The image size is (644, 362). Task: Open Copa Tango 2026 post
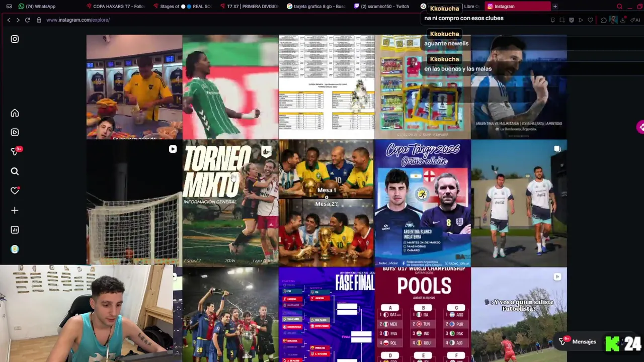(423, 203)
